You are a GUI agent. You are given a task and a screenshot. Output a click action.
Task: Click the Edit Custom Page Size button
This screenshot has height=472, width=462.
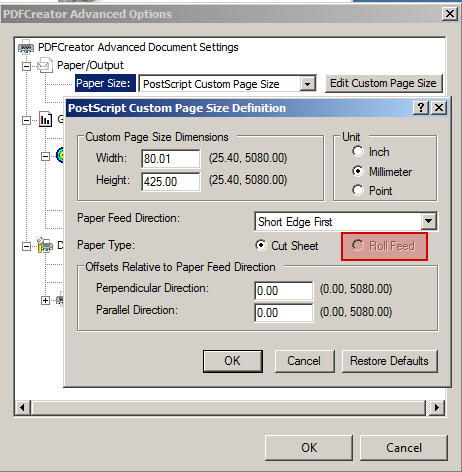coord(384,83)
